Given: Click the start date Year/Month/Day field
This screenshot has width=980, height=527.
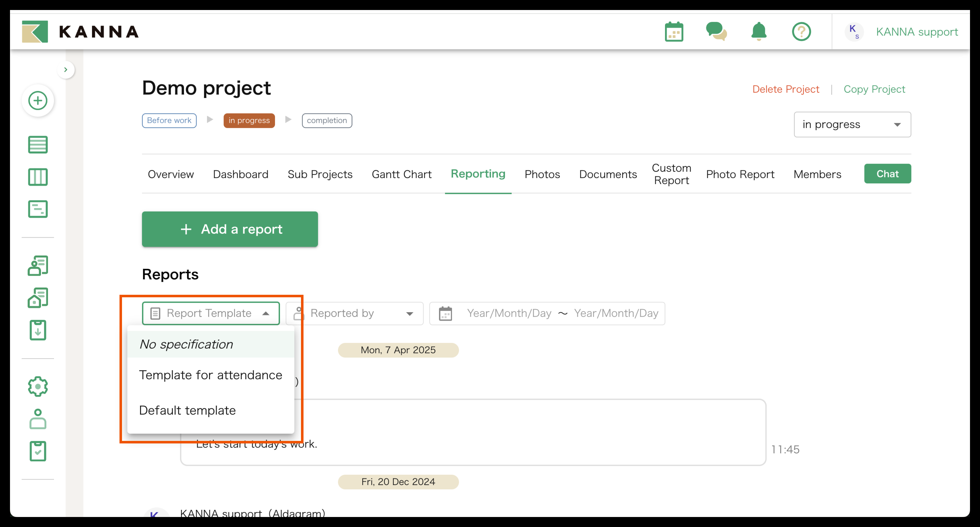Looking at the screenshot, I should click(509, 313).
